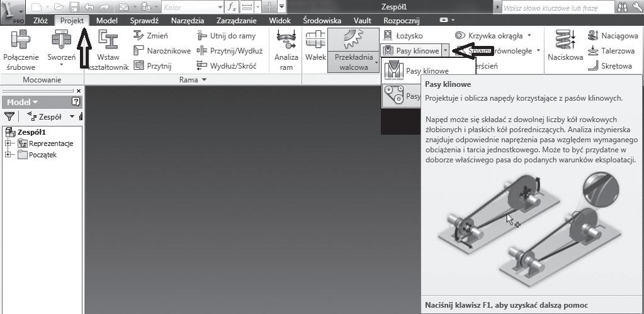Open the Krzywka okrągła dropdown arrow
This screenshot has height=314, width=644.
coord(529,36)
